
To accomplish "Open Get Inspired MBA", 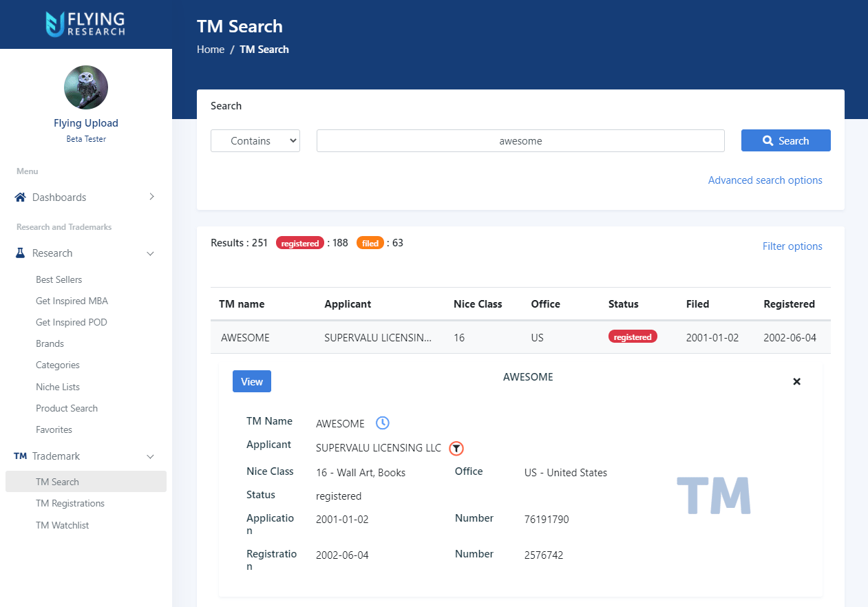I will [x=72, y=301].
